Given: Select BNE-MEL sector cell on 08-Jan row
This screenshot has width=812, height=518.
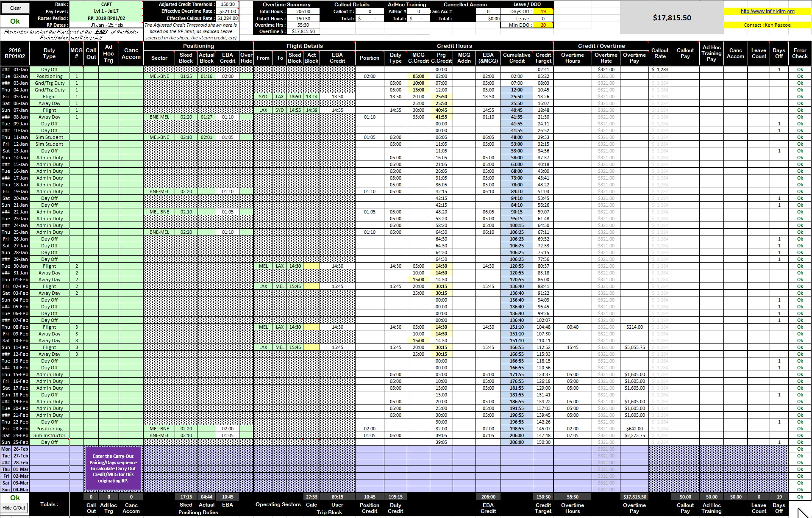Looking at the screenshot, I should (159, 117).
